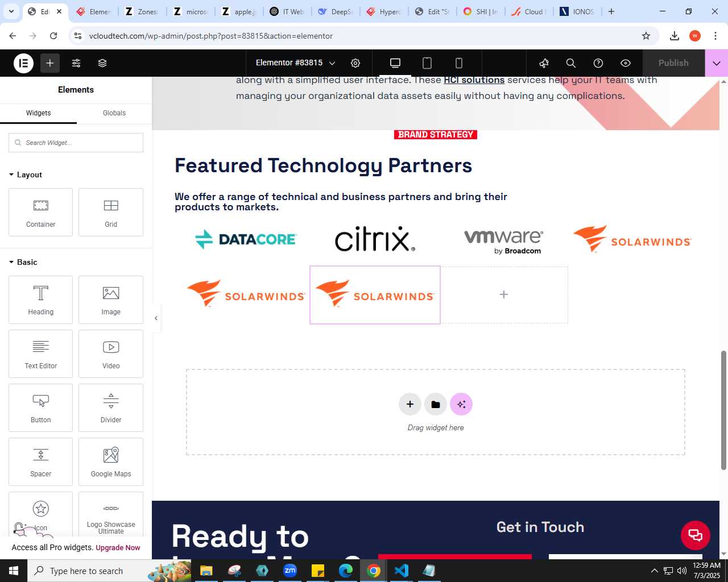728x582 pixels.
Task: Show hidden system tray icons
Action: [654, 571]
